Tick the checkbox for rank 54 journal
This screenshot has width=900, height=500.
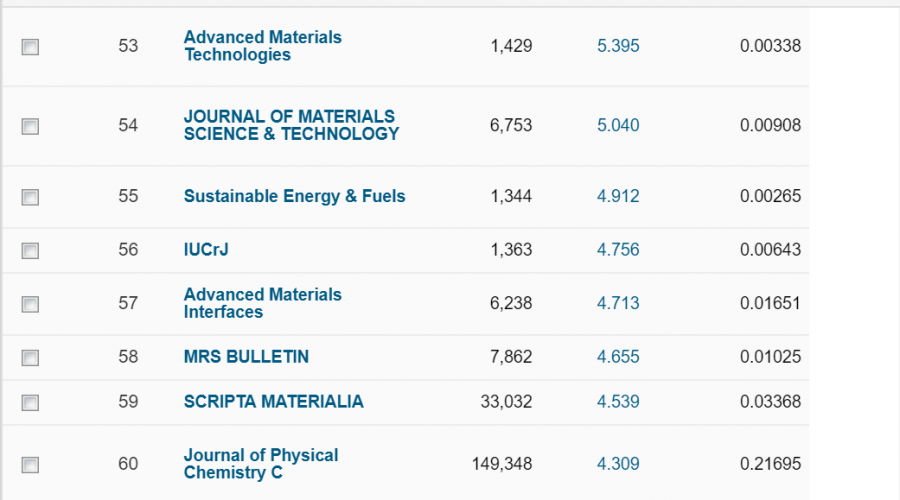tap(31, 126)
